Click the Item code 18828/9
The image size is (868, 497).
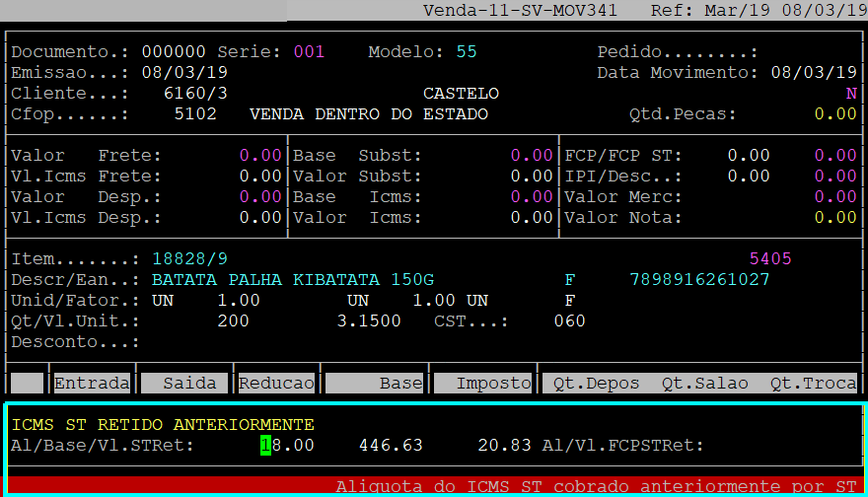click(189, 258)
